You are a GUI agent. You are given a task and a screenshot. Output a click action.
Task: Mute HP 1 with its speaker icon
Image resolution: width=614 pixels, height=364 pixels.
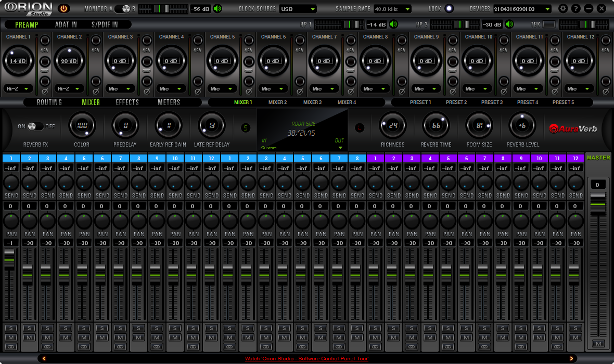(x=393, y=24)
